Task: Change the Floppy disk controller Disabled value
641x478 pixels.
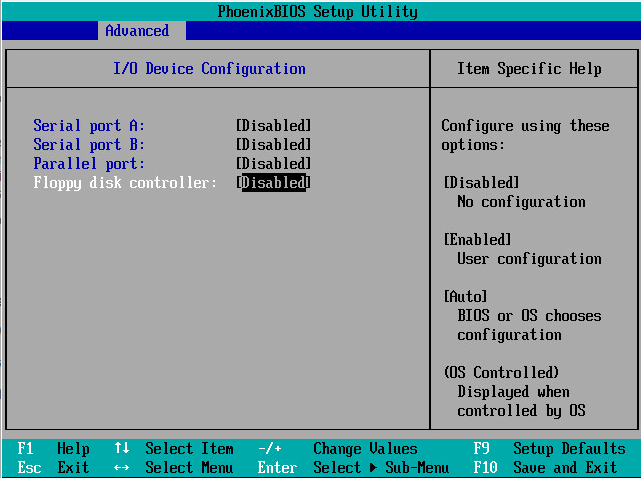Action: [273, 182]
